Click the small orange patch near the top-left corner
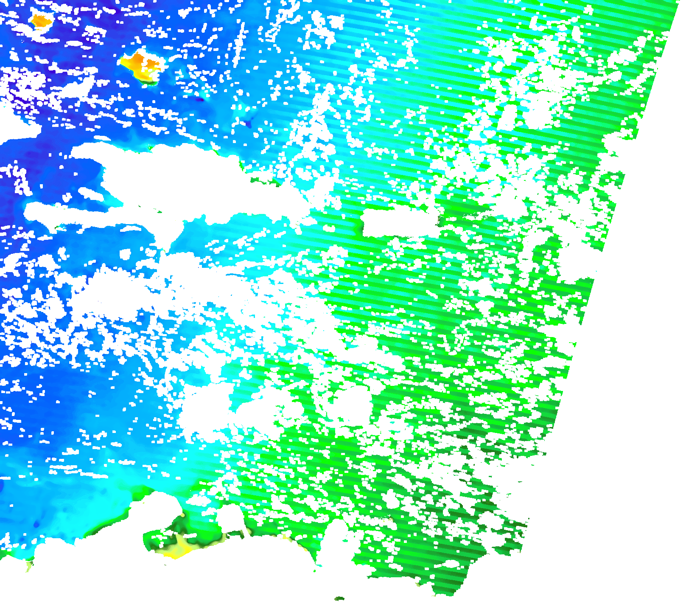The height and width of the screenshot is (607, 700). [41, 20]
